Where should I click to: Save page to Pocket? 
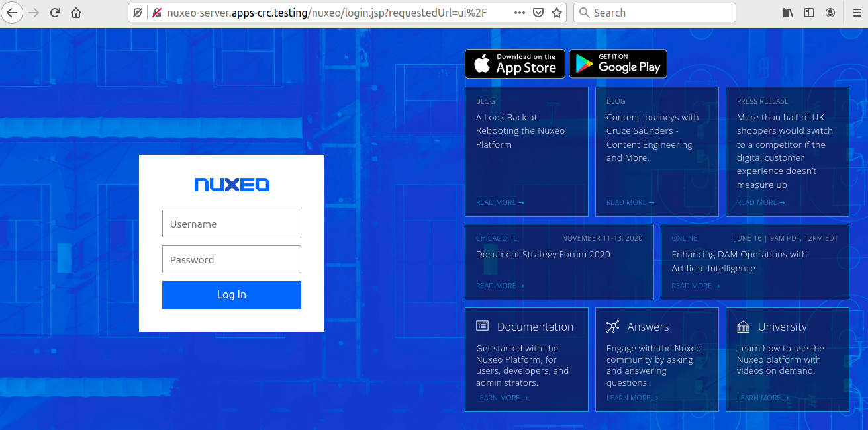[538, 13]
